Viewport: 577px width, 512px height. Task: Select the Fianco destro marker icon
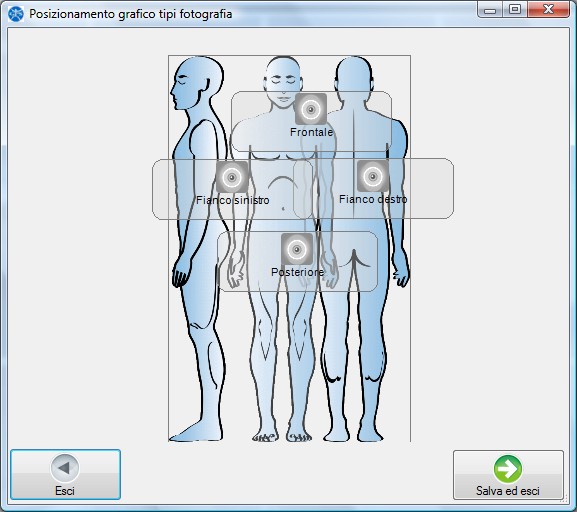373,176
